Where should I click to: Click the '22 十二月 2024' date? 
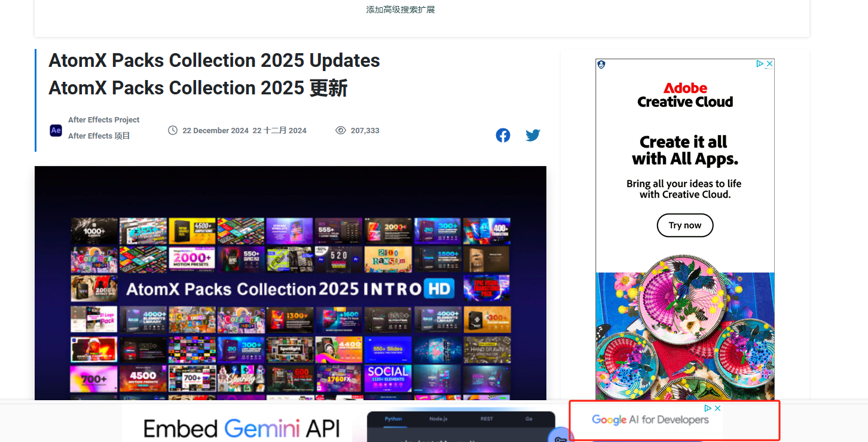pos(279,131)
